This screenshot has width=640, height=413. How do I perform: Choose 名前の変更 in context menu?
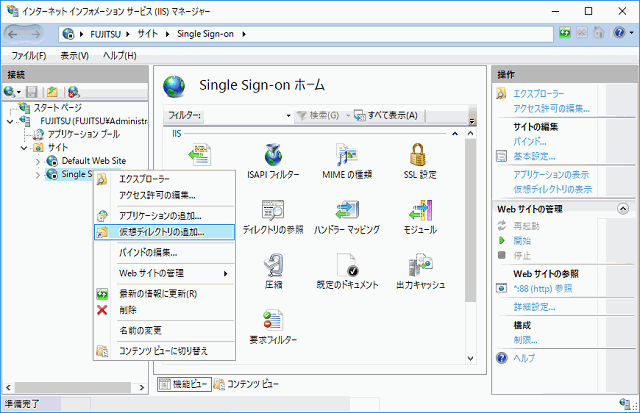click(x=164, y=330)
